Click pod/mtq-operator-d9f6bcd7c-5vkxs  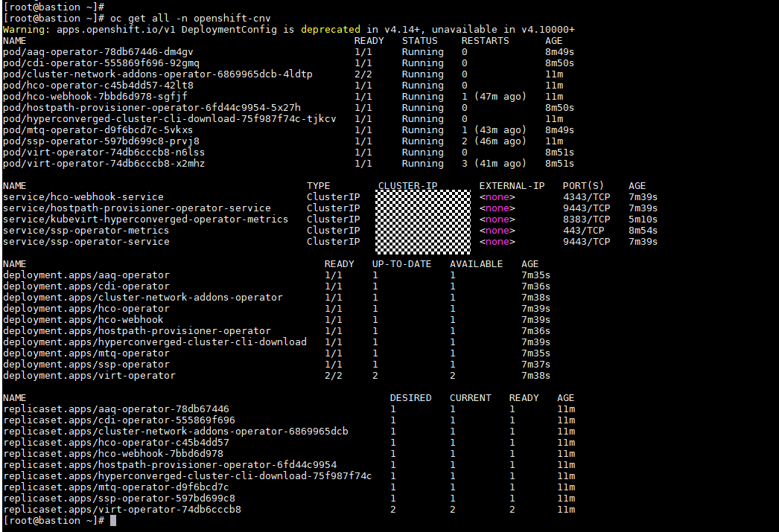[98, 130]
